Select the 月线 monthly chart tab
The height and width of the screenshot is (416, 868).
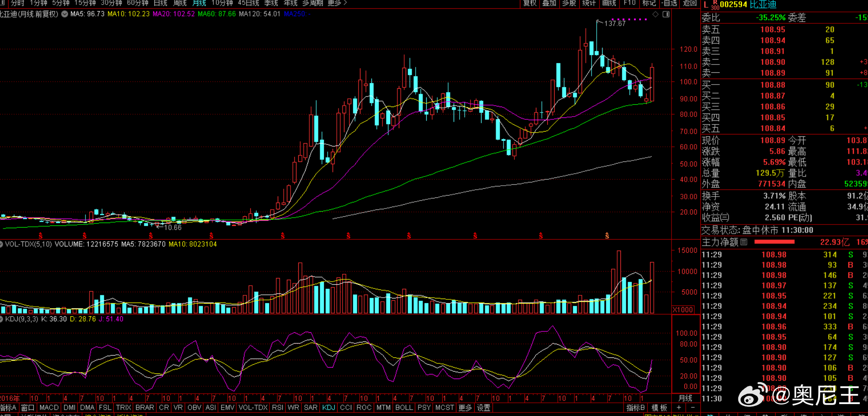pyautogui.click(x=200, y=3)
